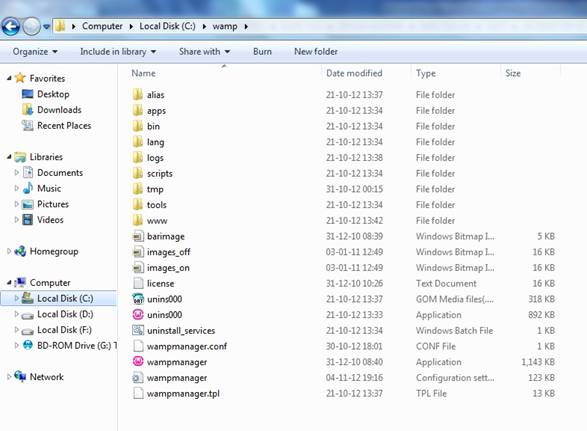Open Recent Places in Favorites
The width and height of the screenshot is (587, 431).
(x=64, y=125)
